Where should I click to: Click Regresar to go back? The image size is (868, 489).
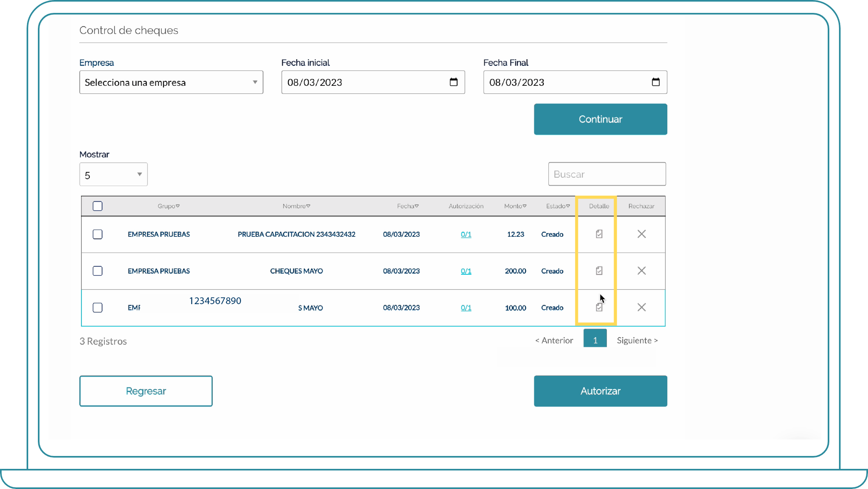pos(146,391)
